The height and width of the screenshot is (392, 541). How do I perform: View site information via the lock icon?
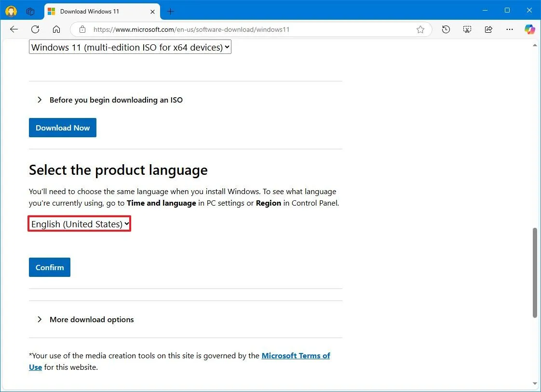(82, 29)
